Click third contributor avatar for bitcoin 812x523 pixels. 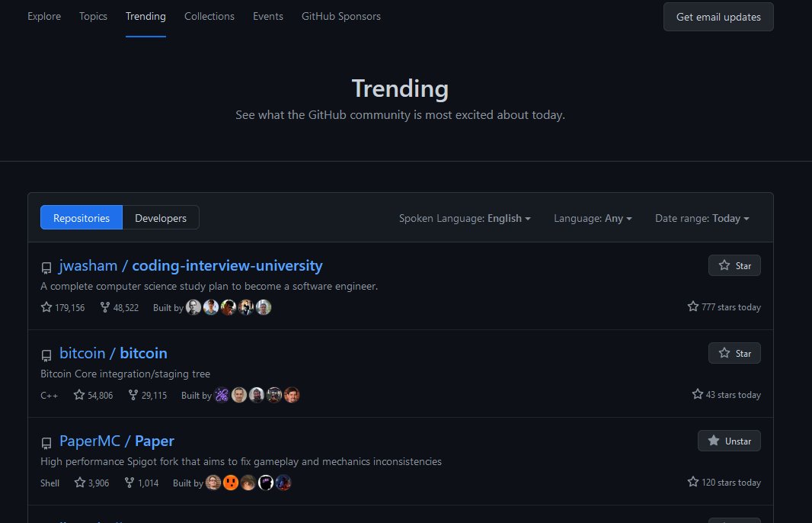pos(257,395)
